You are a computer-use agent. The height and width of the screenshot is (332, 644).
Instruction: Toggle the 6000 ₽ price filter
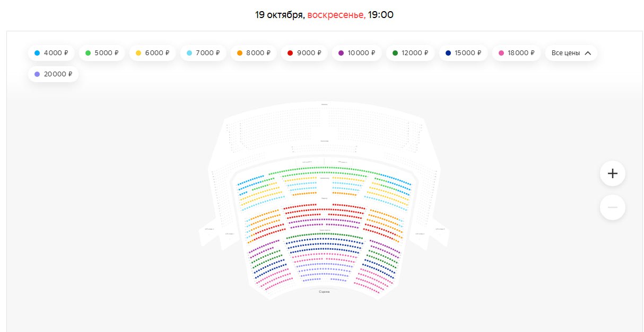[153, 53]
